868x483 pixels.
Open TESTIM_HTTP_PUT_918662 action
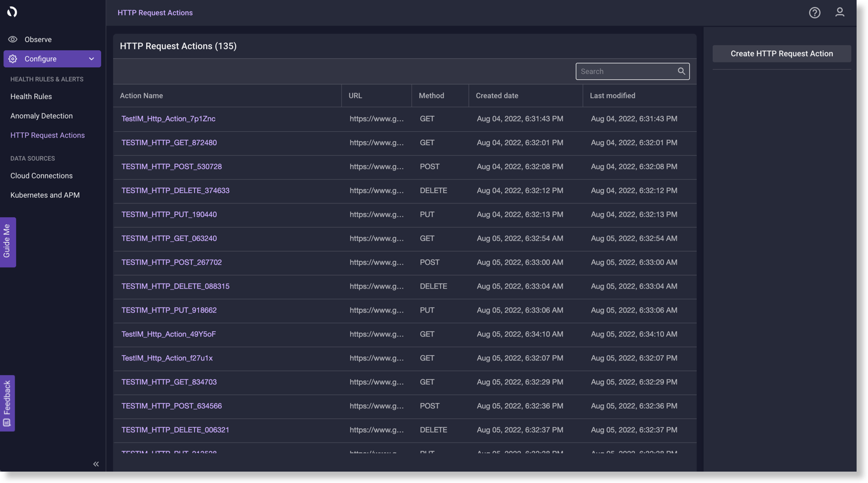pyautogui.click(x=169, y=310)
